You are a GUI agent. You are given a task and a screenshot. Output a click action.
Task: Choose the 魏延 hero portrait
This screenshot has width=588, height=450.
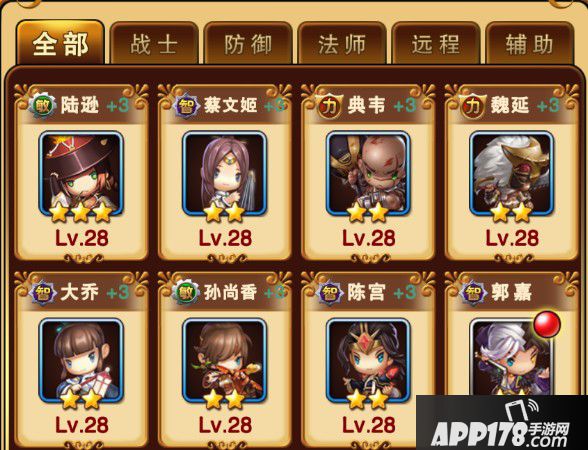pyautogui.click(x=512, y=174)
